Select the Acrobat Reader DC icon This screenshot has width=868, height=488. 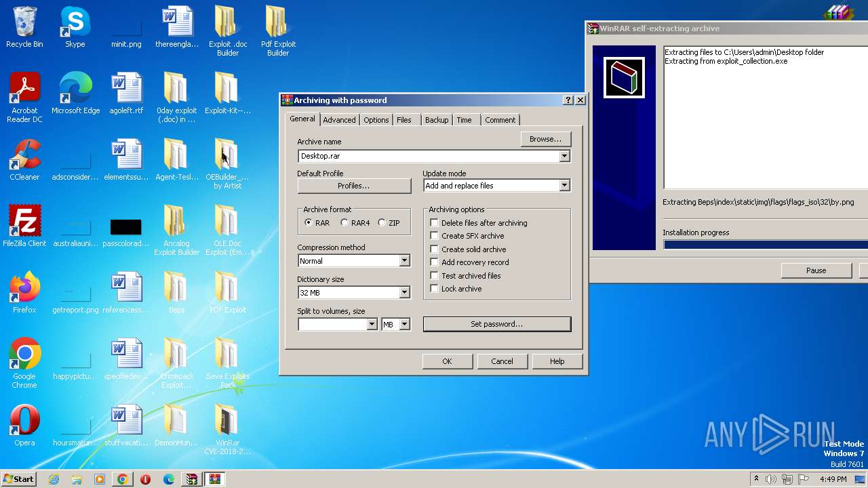point(24,98)
